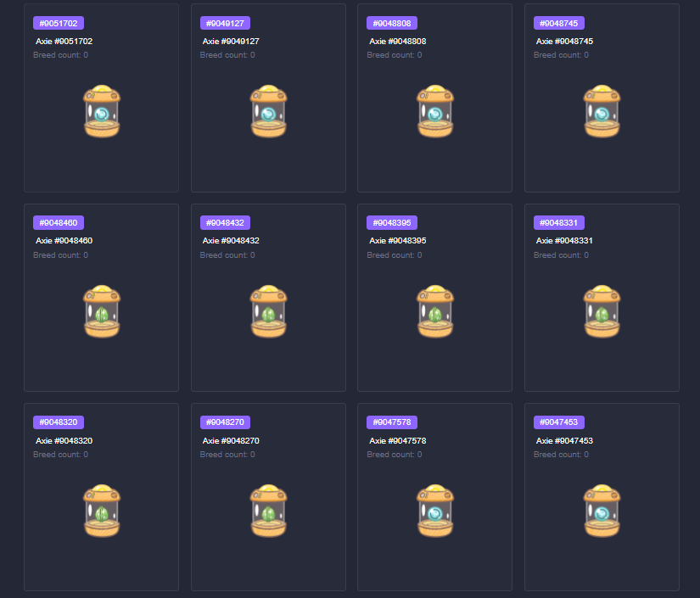Click Breed count text under Axie #9048395
Image resolution: width=700 pixels, height=598 pixels.
(x=395, y=254)
